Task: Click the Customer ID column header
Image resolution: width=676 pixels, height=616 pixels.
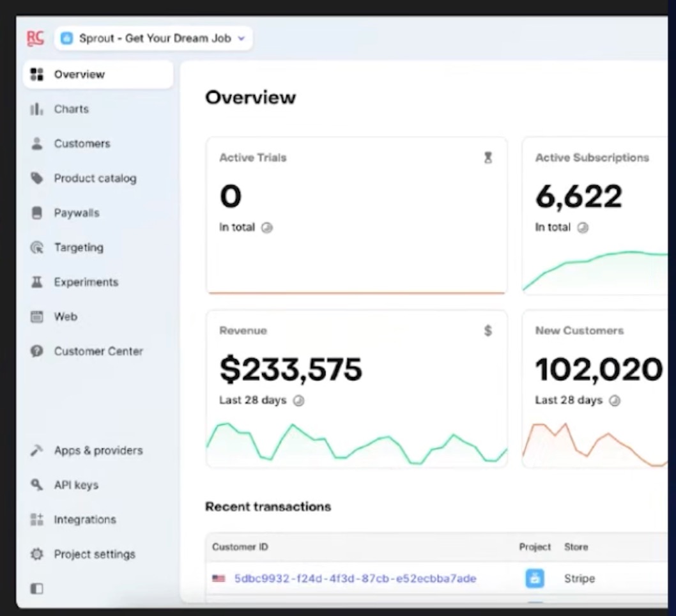Action: (x=240, y=546)
